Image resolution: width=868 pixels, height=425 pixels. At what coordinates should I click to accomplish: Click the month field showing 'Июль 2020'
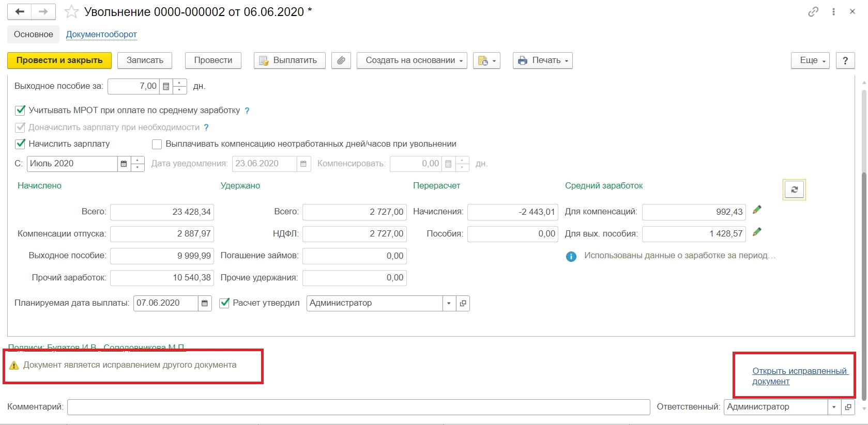72,164
